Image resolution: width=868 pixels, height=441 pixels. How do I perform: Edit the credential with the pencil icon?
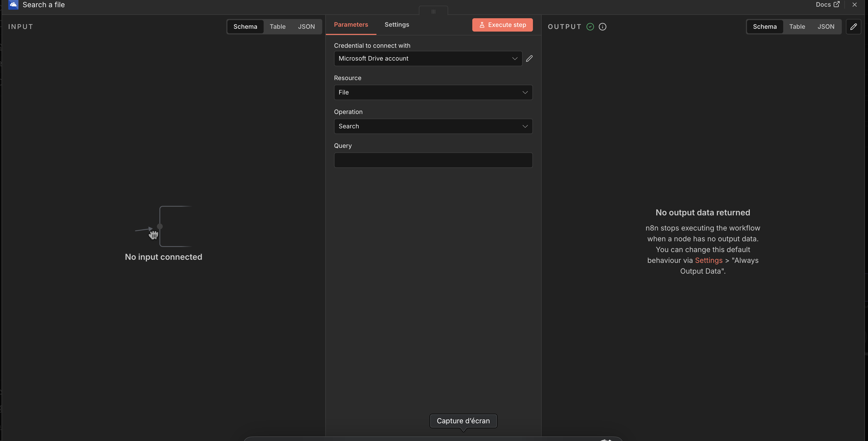[529, 59]
